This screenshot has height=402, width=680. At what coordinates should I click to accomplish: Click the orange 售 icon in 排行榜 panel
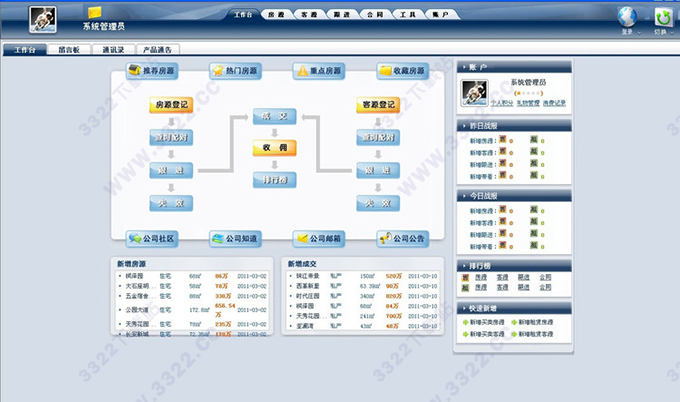[x=465, y=278]
